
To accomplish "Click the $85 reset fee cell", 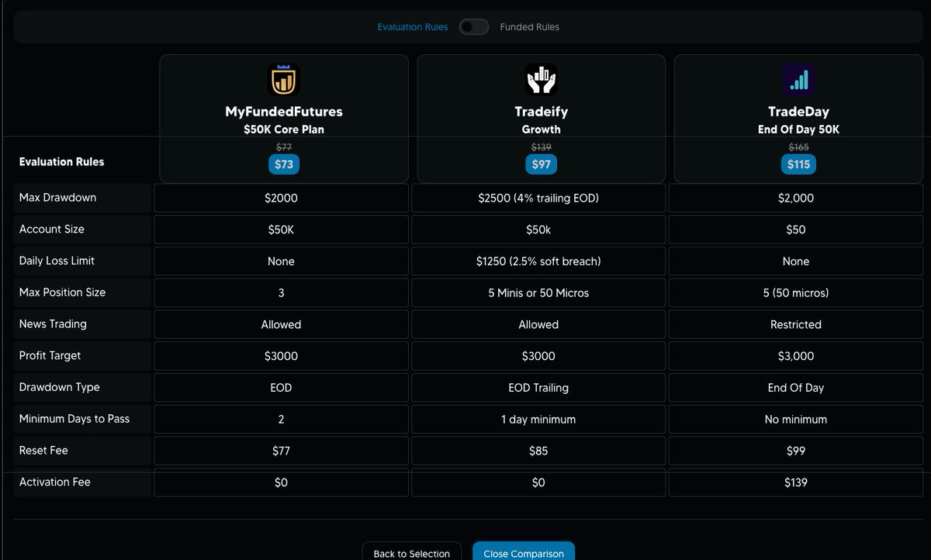I will pyautogui.click(x=538, y=451).
